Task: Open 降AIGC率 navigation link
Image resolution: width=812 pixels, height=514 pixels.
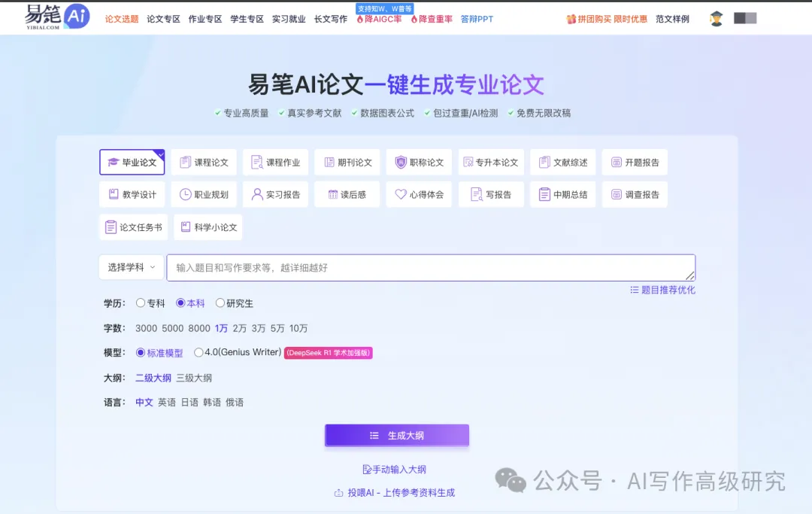Action: tap(379, 19)
